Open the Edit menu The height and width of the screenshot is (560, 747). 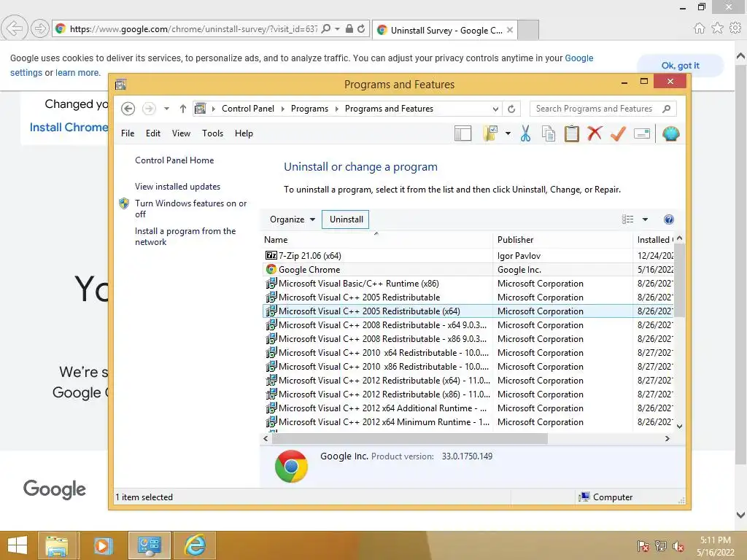(x=153, y=133)
